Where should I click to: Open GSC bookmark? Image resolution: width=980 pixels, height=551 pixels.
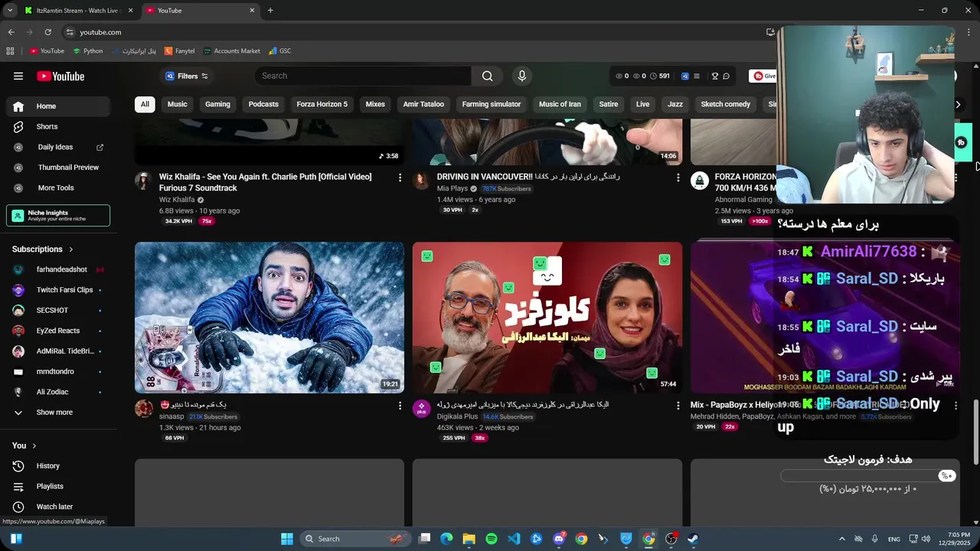(280, 51)
